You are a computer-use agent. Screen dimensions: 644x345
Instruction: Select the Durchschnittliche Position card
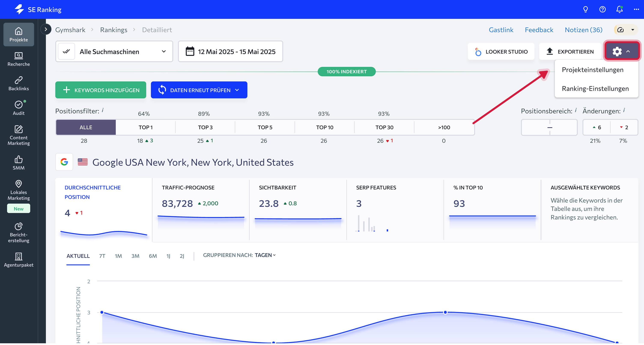pyautogui.click(x=104, y=210)
